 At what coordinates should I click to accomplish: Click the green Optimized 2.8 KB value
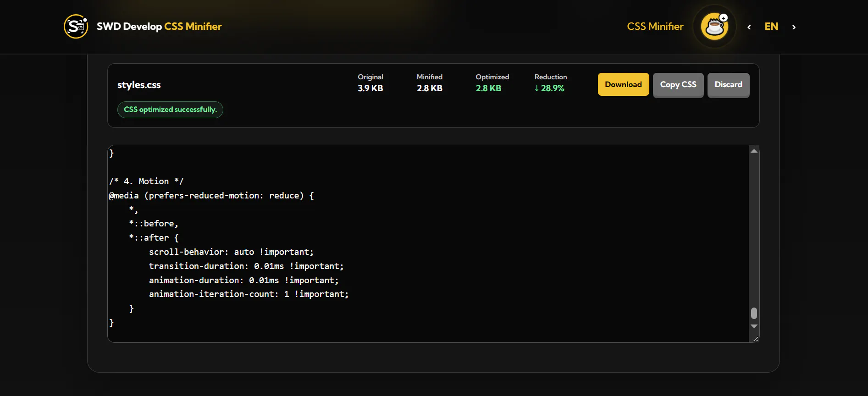point(488,88)
